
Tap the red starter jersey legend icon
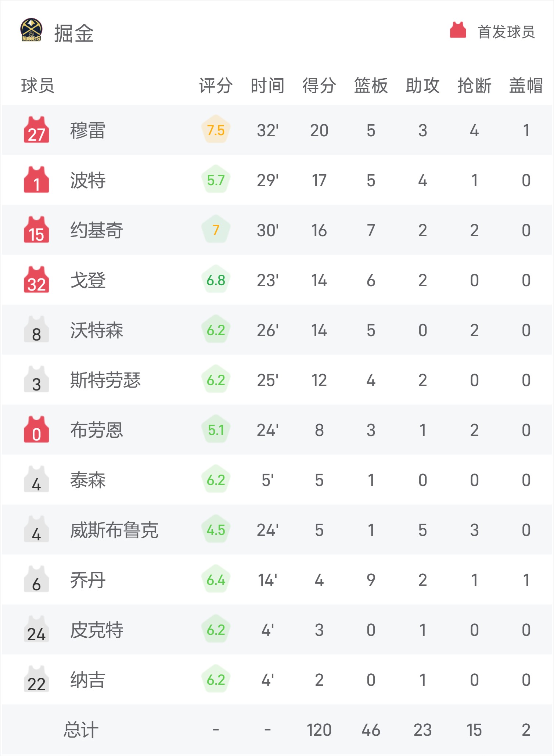click(x=458, y=30)
